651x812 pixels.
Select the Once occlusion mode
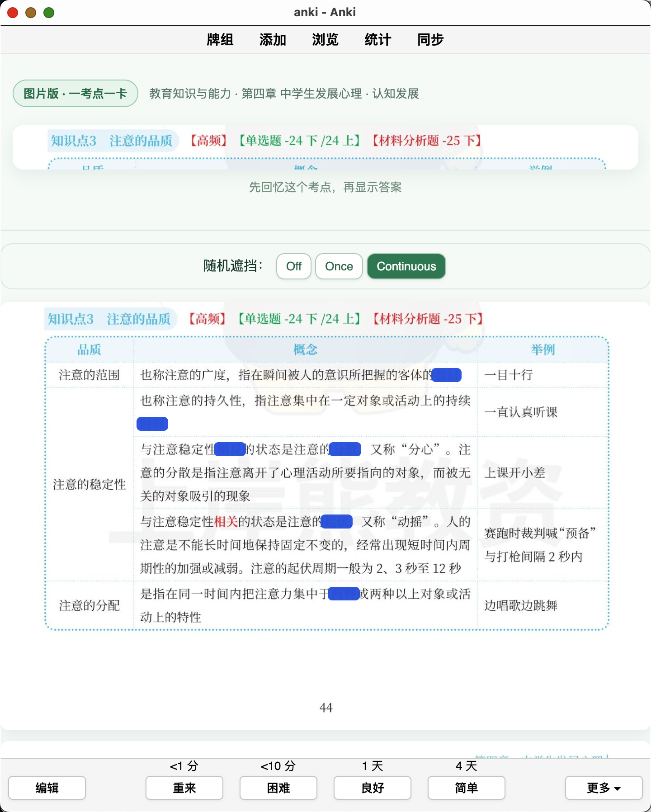339,266
